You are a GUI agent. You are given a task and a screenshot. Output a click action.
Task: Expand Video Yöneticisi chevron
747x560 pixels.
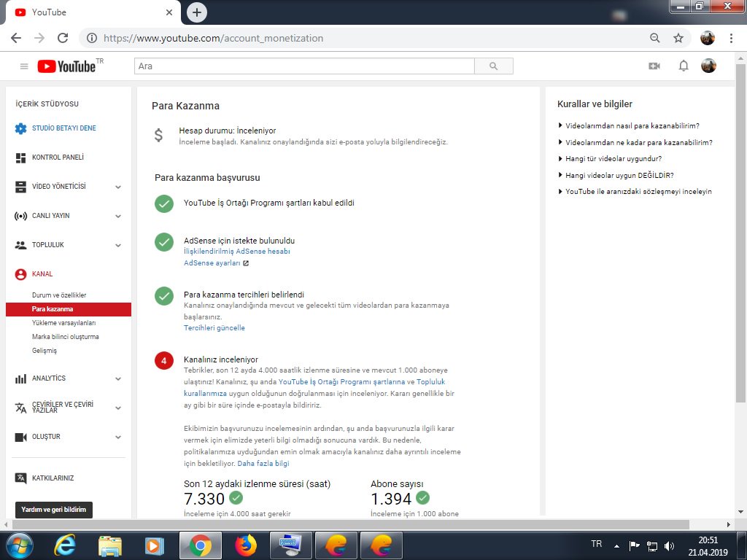118,187
